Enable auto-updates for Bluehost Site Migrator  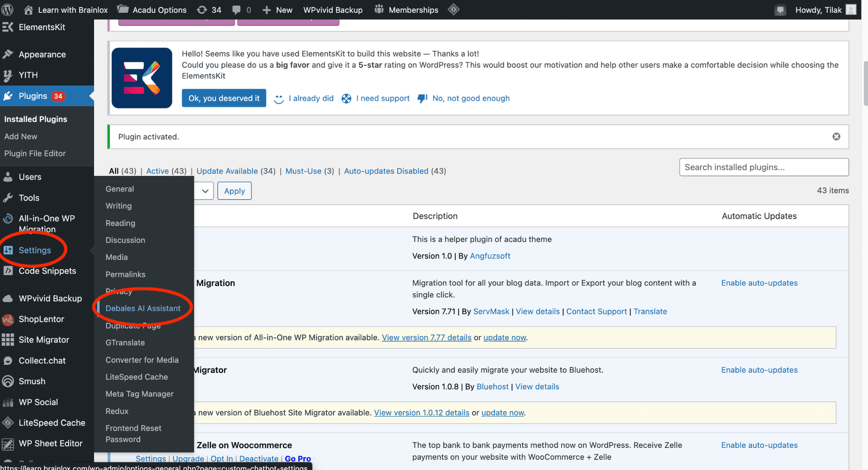pos(759,370)
